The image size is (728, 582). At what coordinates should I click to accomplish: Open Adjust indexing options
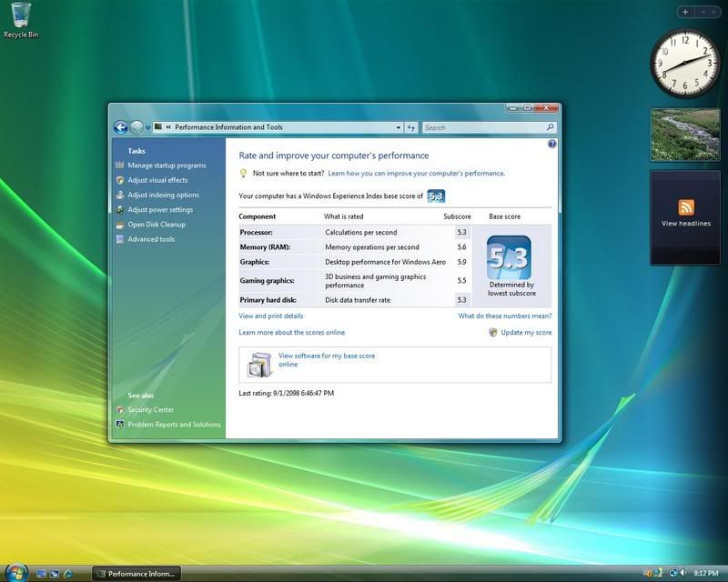coord(164,195)
